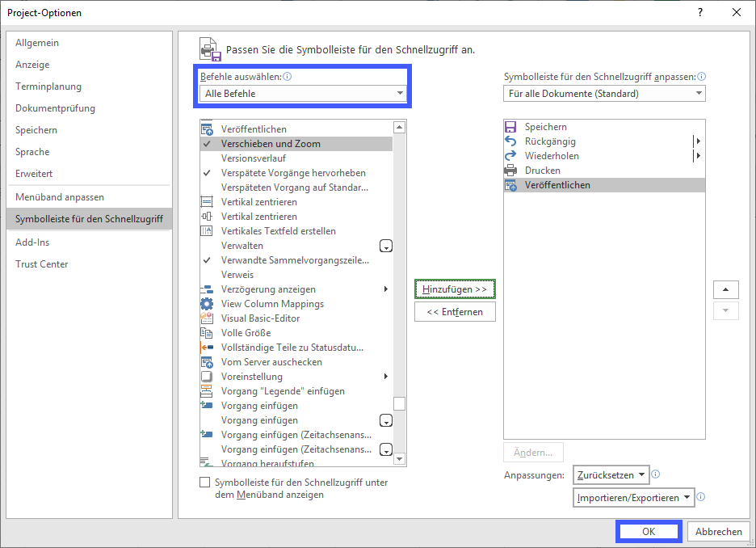
Task: Open the Trust Center category
Action: click(42, 264)
